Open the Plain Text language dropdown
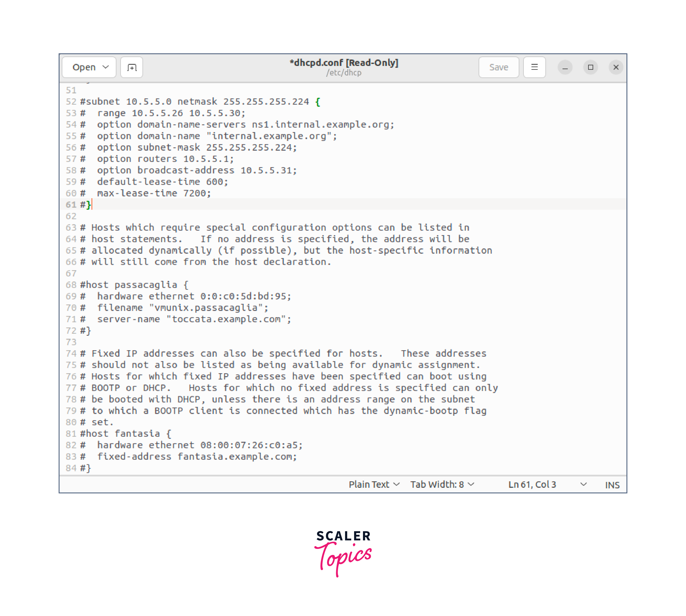This screenshot has width=686, height=616. pos(374,484)
